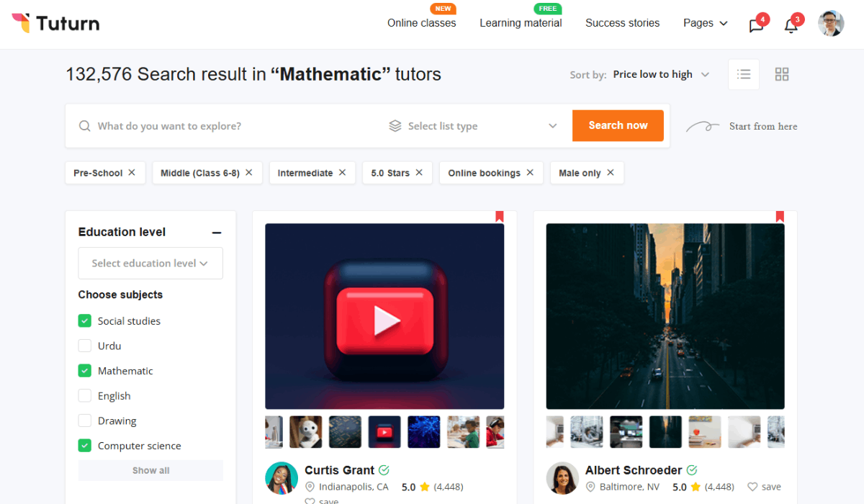The image size is (864, 504).
Task: Click the heart save icon for Albert Schroeder
Action: (x=752, y=487)
